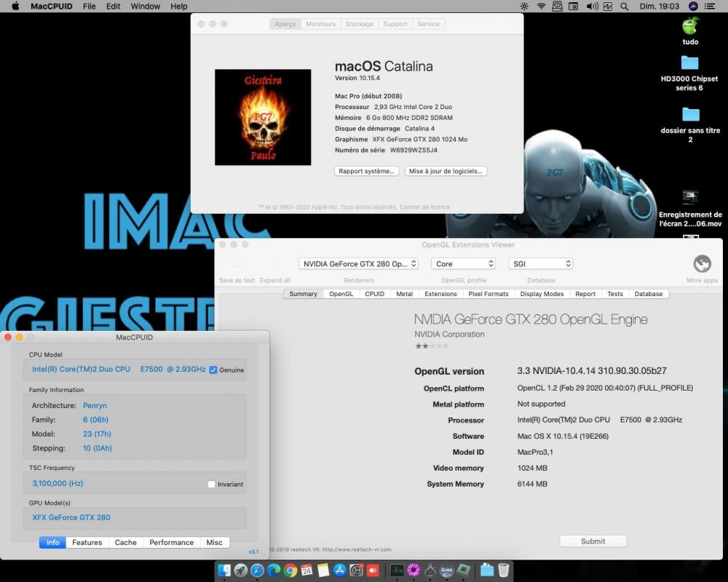Open Notification Center list icon
Screen dimensions: 728x582
point(710,6)
